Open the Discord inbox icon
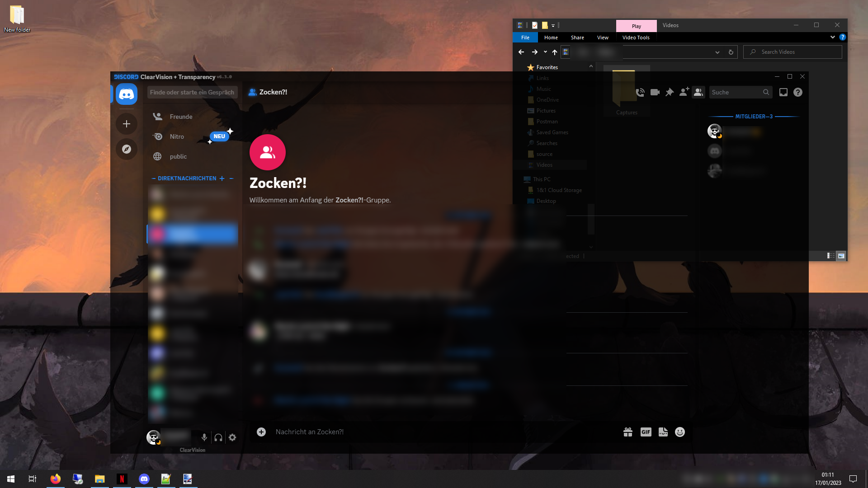The width and height of the screenshot is (868, 488). click(x=783, y=92)
